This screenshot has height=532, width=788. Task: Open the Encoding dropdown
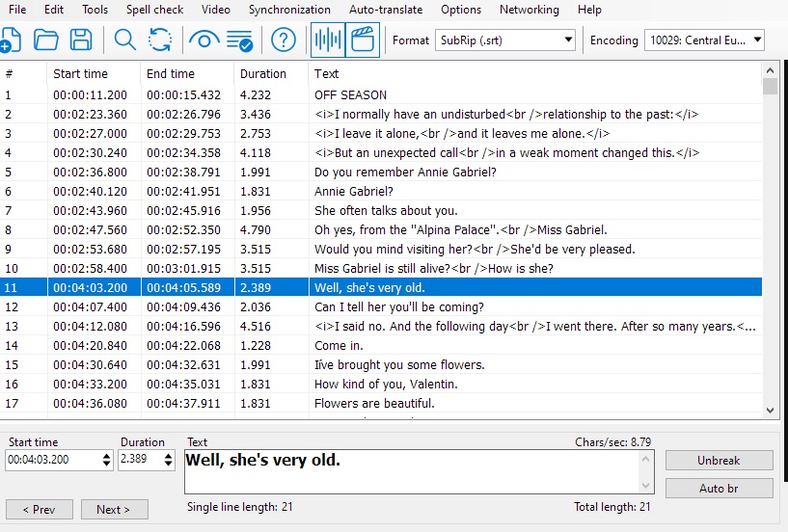704,40
